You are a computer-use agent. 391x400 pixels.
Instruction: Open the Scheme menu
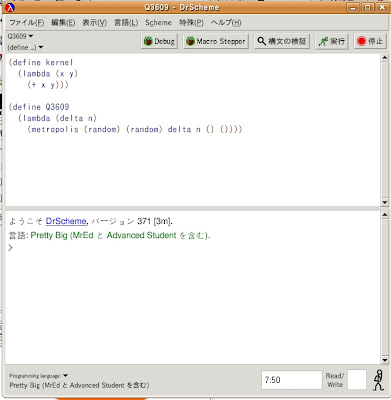(x=158, y=23)
